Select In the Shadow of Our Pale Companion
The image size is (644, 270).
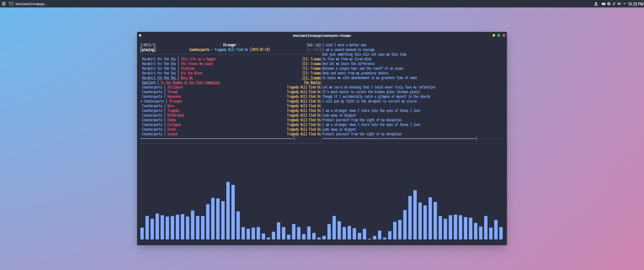(x=190, y=82)
